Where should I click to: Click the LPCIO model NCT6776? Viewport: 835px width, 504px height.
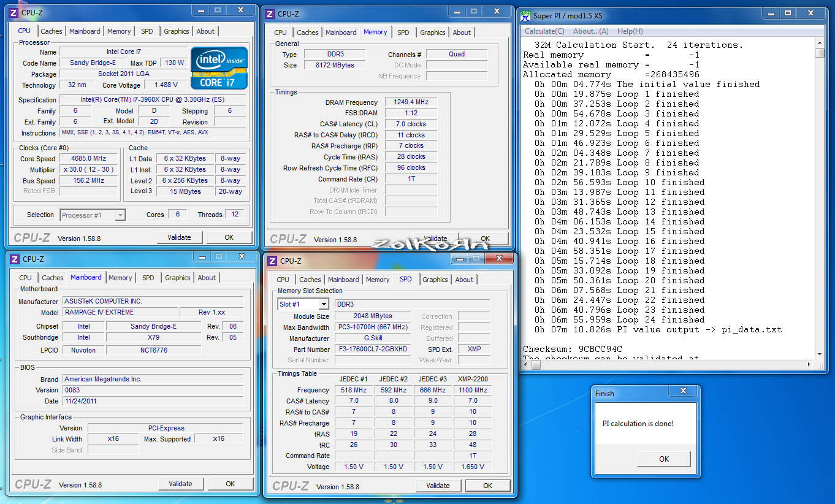coord(153,350)
